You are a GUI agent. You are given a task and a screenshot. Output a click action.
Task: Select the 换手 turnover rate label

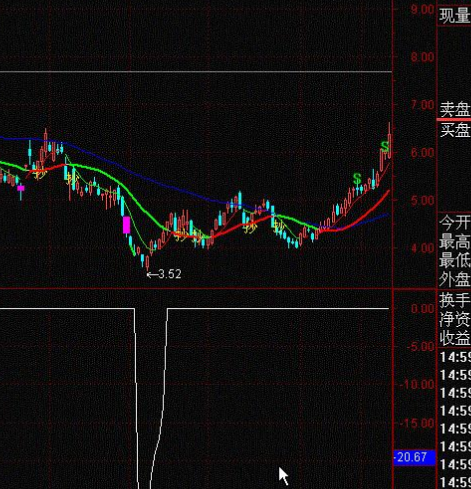[x=455, y=300]
